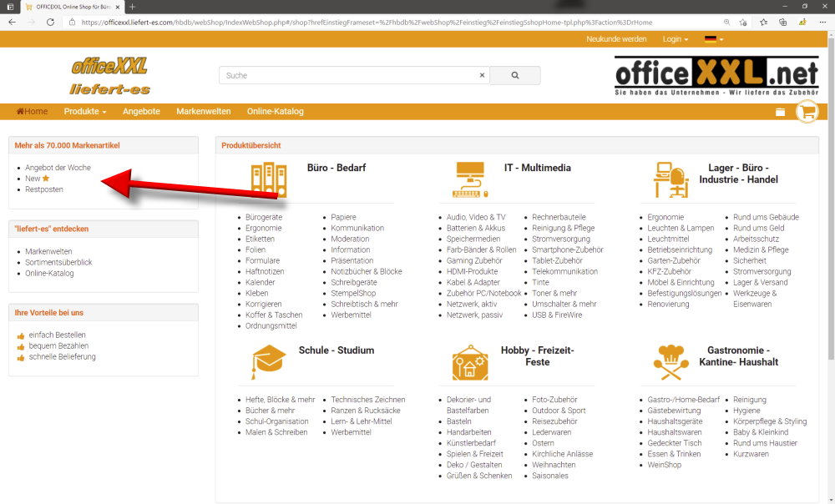Open the StempelShop category
Image resolution: width=835 pixels, height=504 pixels.
click(353, 293)
